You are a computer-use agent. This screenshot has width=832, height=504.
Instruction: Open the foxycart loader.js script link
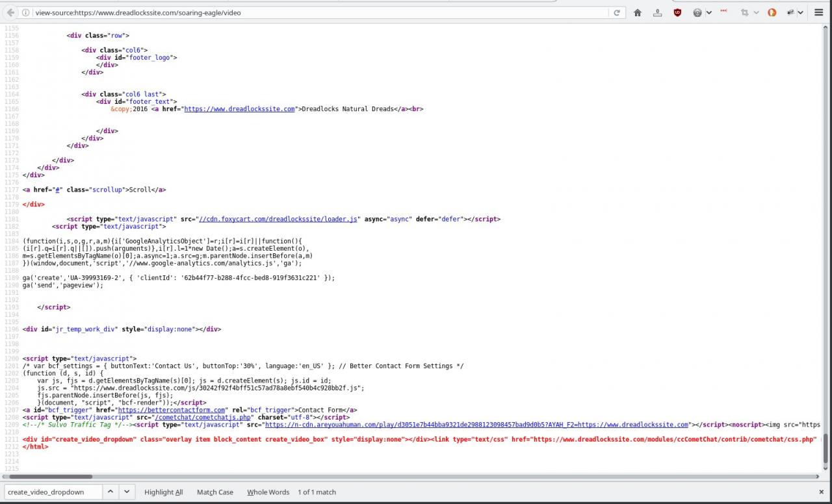point(279,220)
